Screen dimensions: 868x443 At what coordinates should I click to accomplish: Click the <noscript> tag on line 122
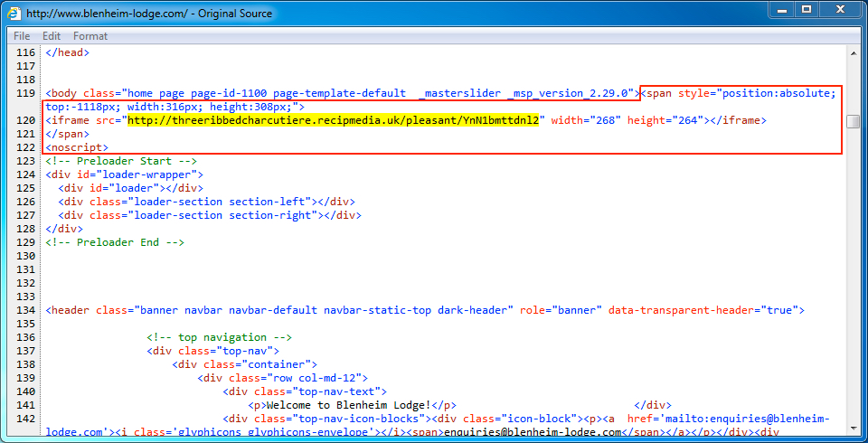(x=77, y=147)
